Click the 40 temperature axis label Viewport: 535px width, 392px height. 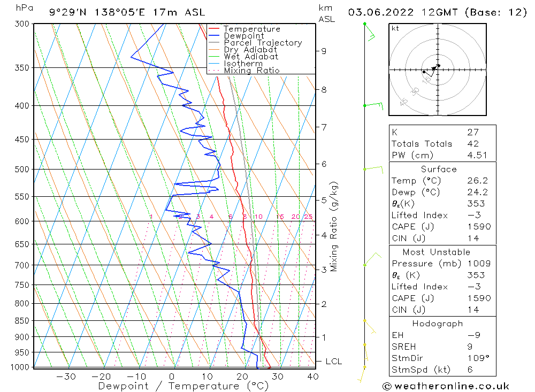pos(313,376)
